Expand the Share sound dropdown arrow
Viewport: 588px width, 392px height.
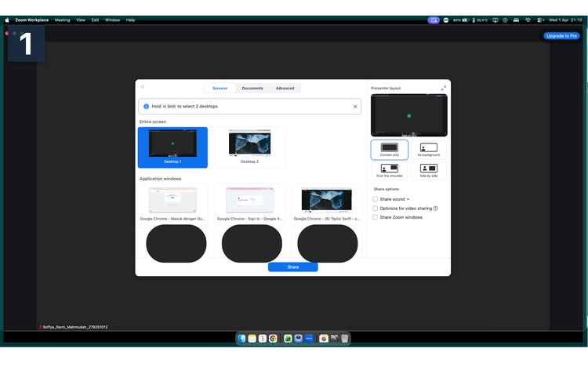408,199
